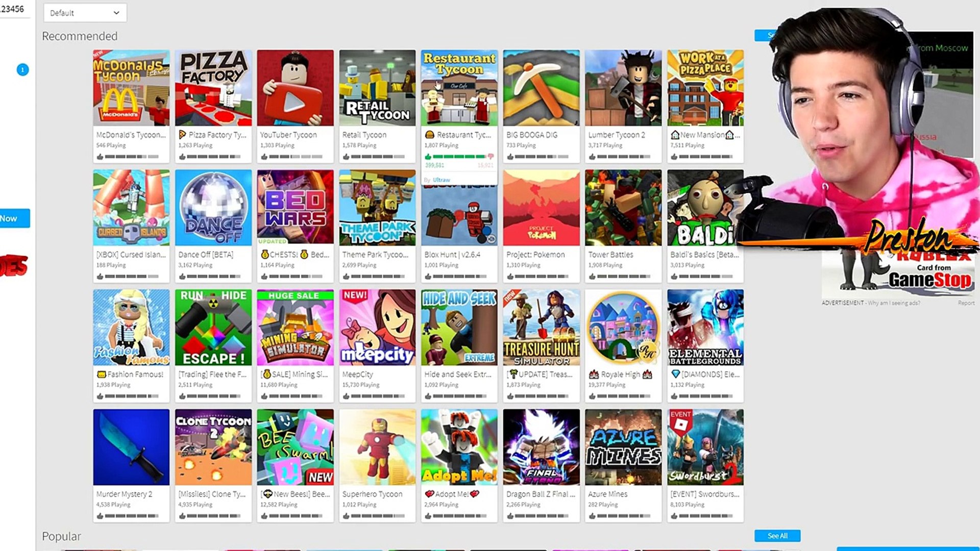Click the Restaurant Tycoon game image

pyautogui.click(x=459, y=88)
